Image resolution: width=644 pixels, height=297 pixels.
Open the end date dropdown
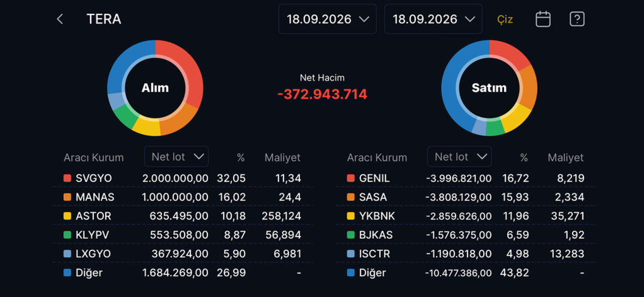point(434,19)
